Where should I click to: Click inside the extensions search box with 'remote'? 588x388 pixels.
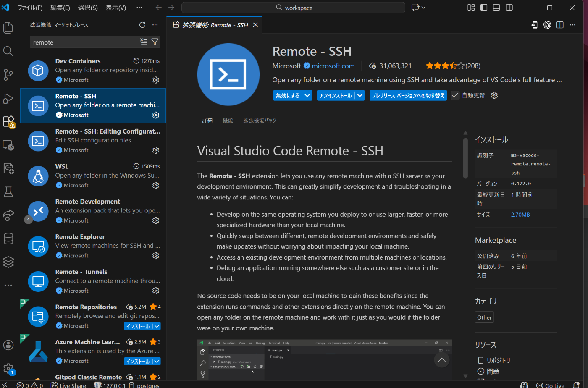[84, 42]
